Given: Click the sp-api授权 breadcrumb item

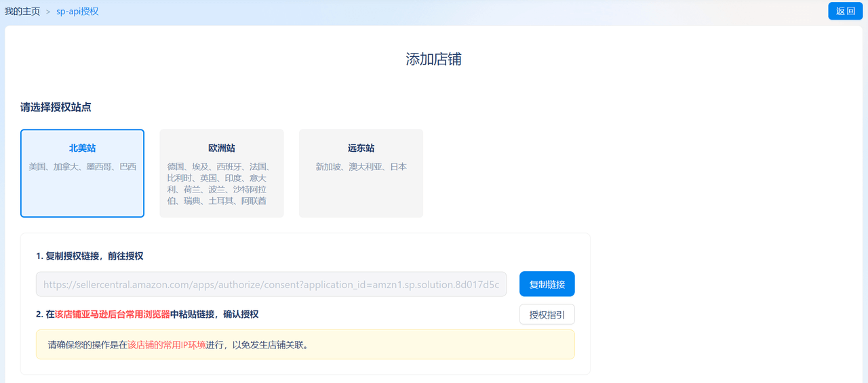Looking at the screenshot, I should pos(77,12).
